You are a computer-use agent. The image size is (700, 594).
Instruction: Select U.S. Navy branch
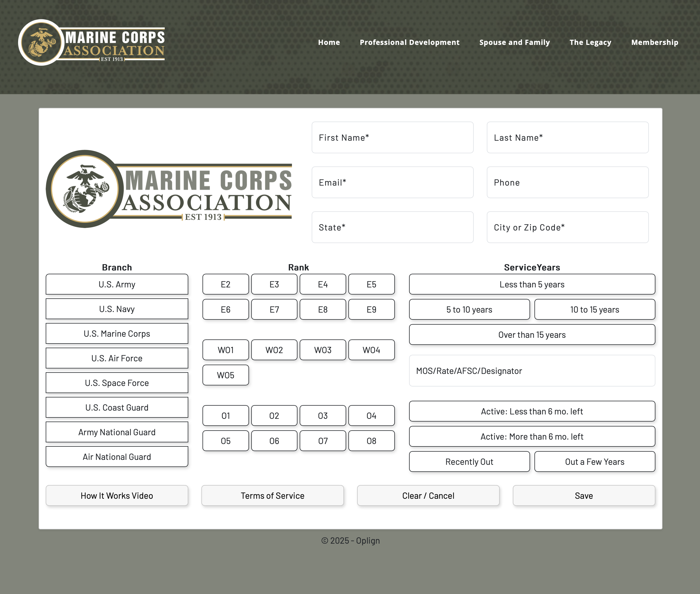(x=117, y=309)
